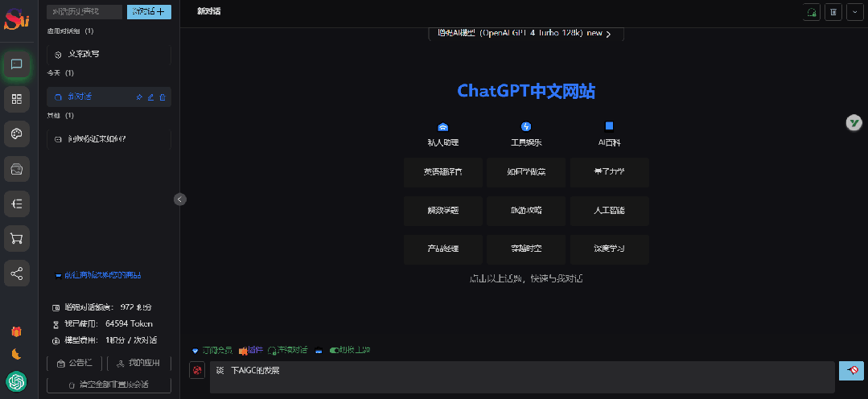Send the message with the blue send button
868x399 pixels.
(x=851, y=370)
